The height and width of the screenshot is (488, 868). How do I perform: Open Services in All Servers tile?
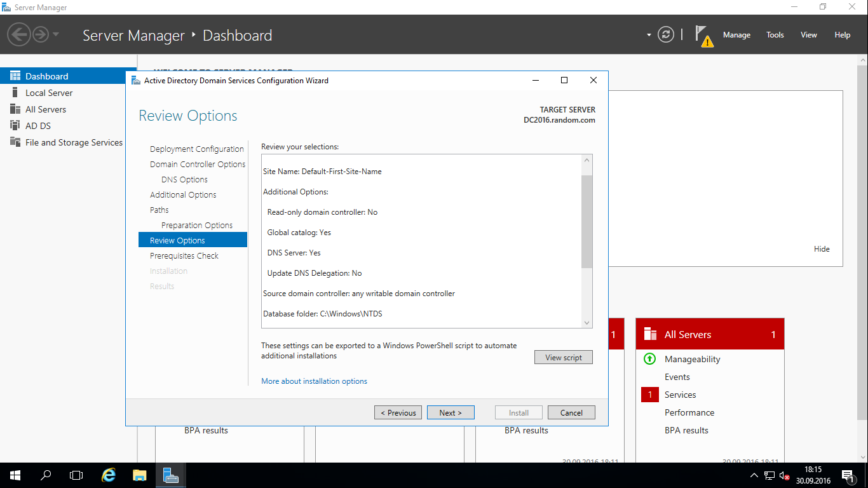(x=680, y=395)
